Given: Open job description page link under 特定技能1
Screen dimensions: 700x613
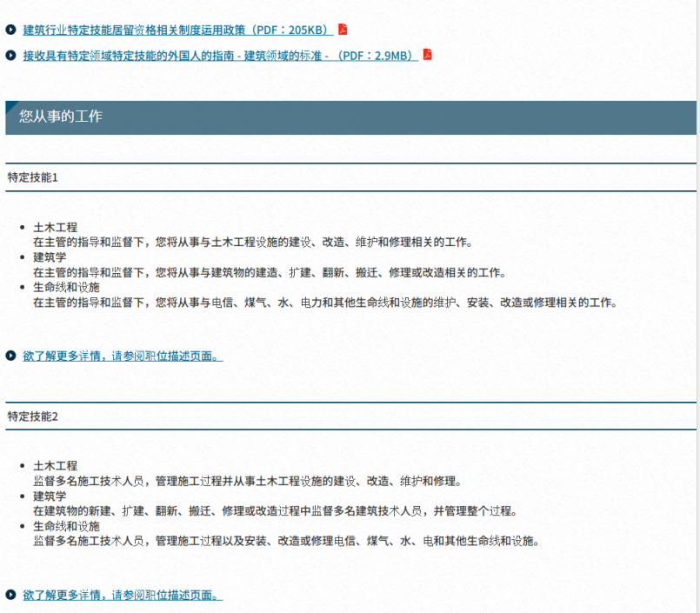Looking at the screenshot, I should pyautogui.click(x=123, y=356).
